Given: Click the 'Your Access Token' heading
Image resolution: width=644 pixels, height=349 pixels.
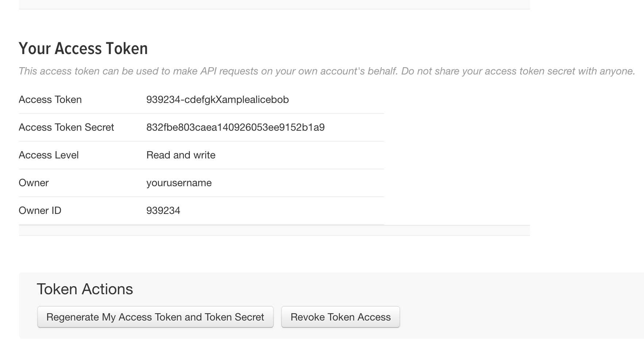Looking at the screenshot, I should point(83,49).
